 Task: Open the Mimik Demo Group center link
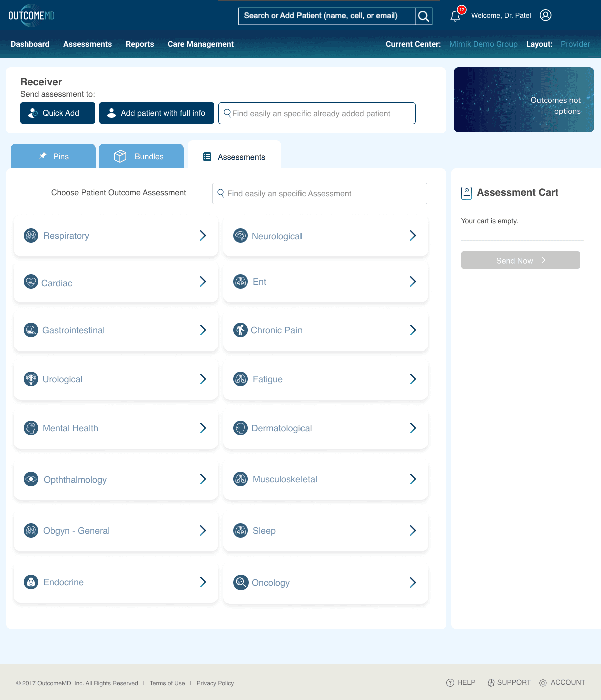tap(483, 44)
